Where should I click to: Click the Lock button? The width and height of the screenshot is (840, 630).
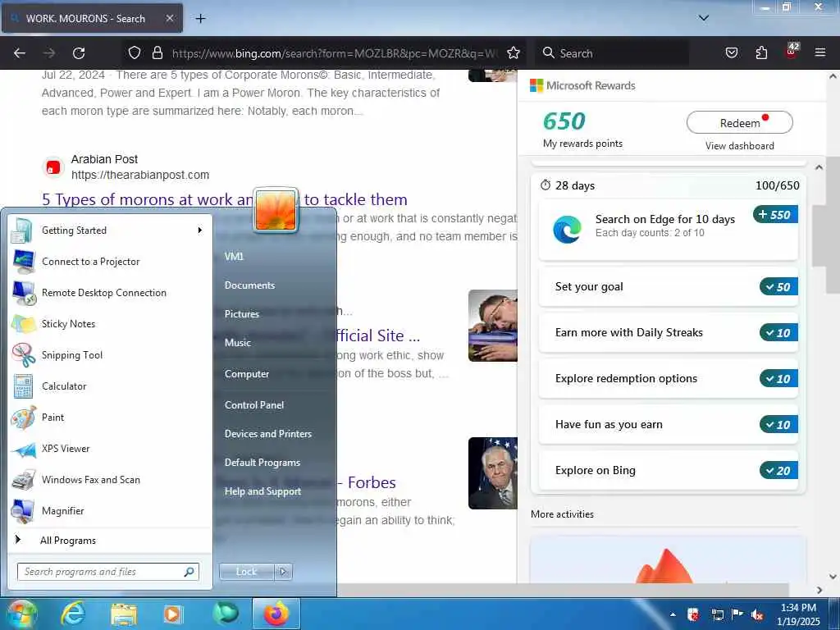click(x=246, y=572)
